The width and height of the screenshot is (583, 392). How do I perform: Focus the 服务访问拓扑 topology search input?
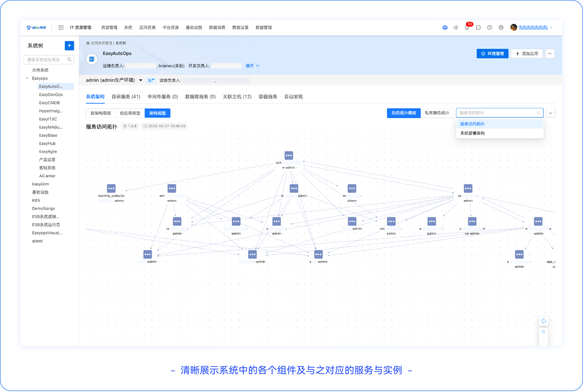pyautogui.click(x=500, y=113)
